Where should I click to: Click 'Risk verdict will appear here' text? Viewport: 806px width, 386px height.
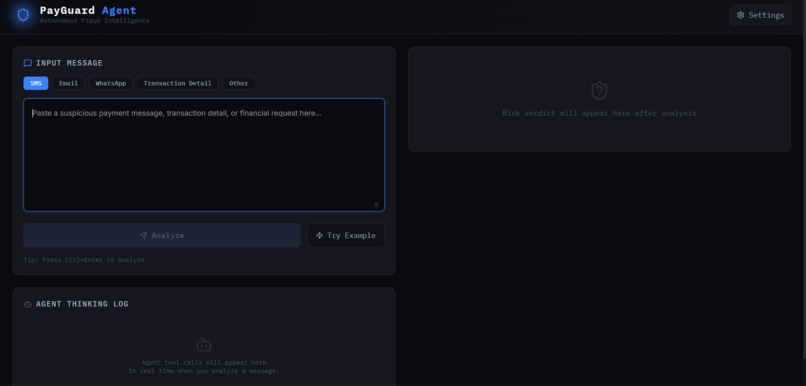[599, 113]
